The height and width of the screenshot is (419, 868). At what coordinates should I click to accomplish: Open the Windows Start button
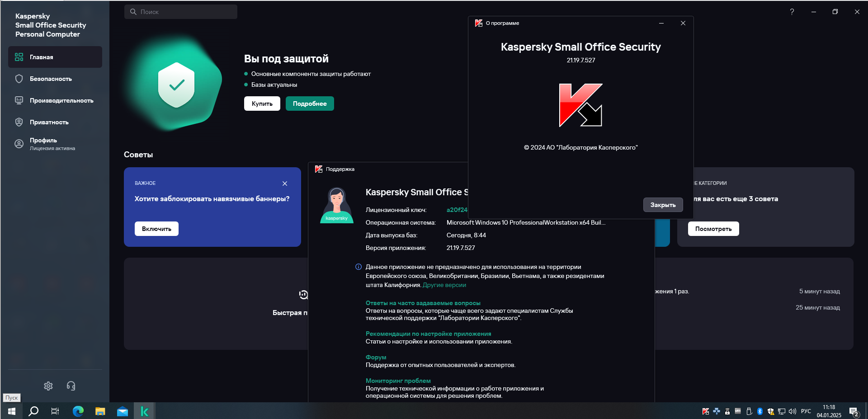pyautogui.click(x=12, y=411)
